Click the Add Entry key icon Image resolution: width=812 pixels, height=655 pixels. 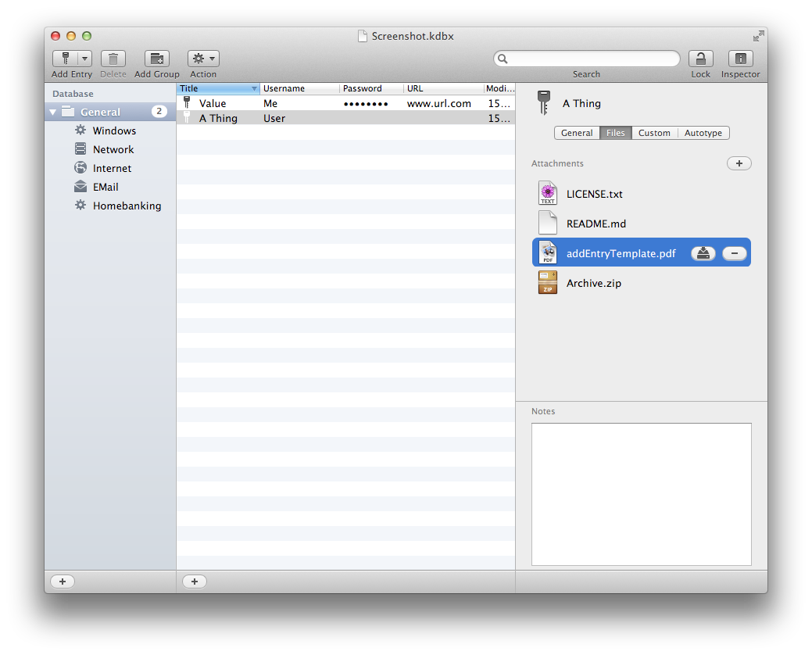click(x=65, y=59)
